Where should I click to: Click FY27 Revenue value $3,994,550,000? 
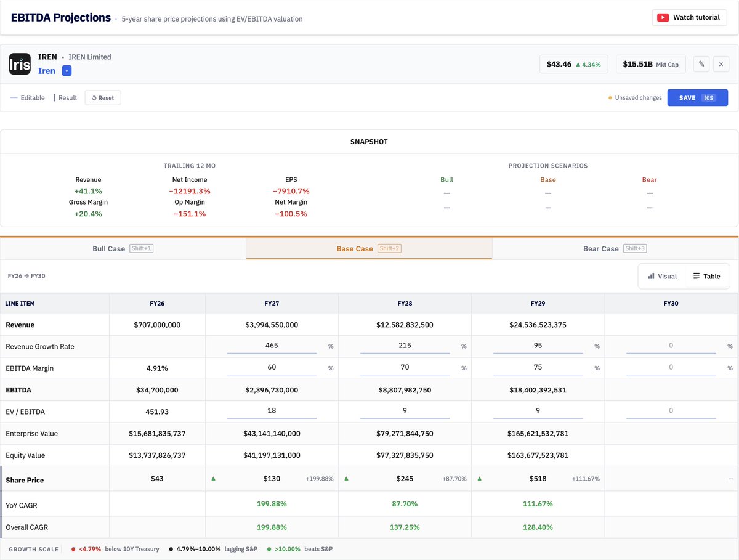point(272,325)
